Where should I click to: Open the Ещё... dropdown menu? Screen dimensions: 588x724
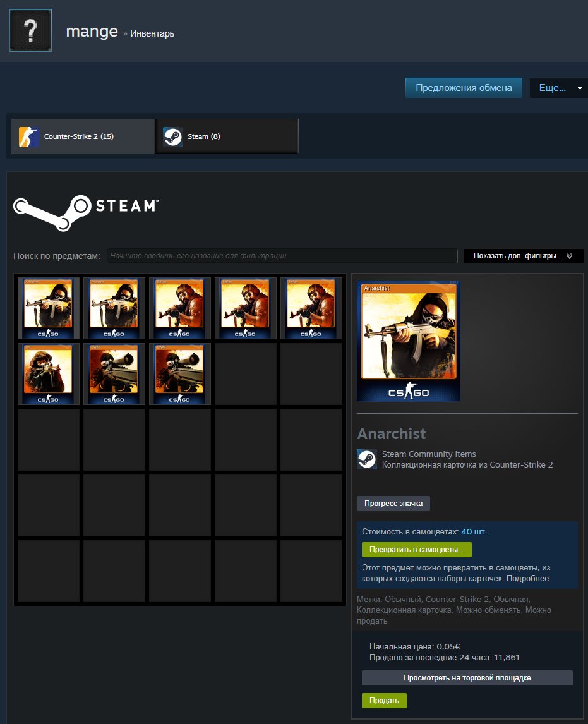pos(559,88)
